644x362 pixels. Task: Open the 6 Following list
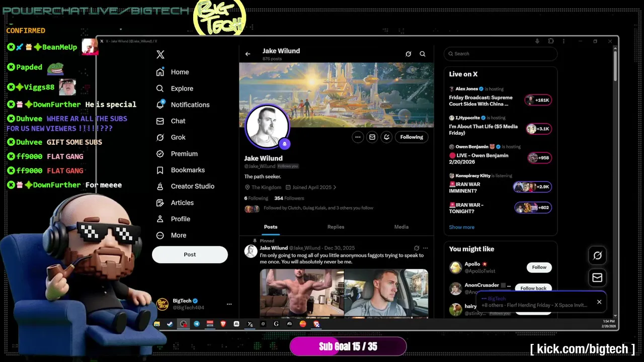pos(256,198)
